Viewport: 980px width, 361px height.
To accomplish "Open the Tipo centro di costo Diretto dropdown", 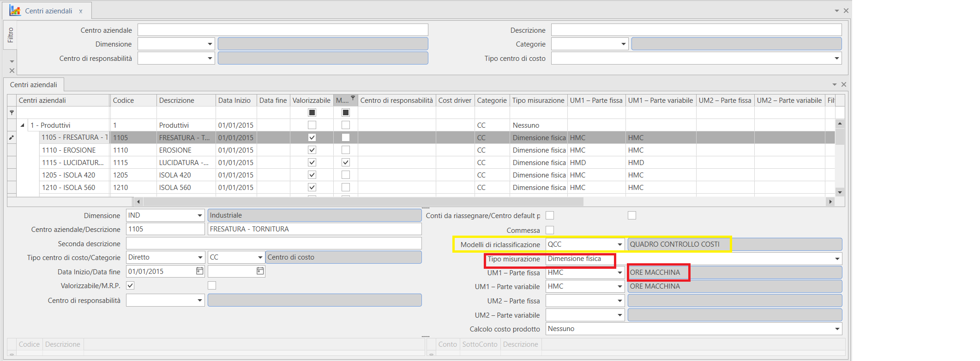I will [x=200, y=257].
